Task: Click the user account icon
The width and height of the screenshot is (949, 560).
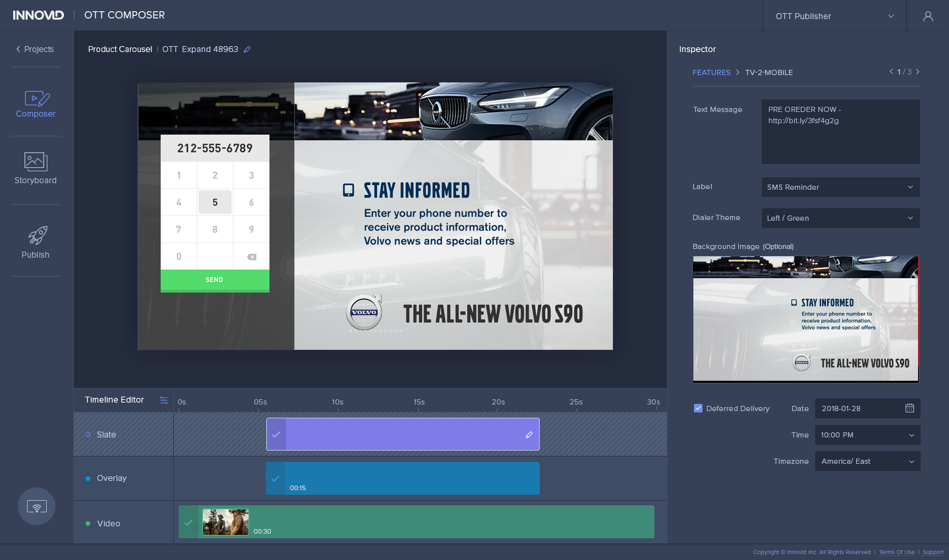Action: [x=928, y=16]
